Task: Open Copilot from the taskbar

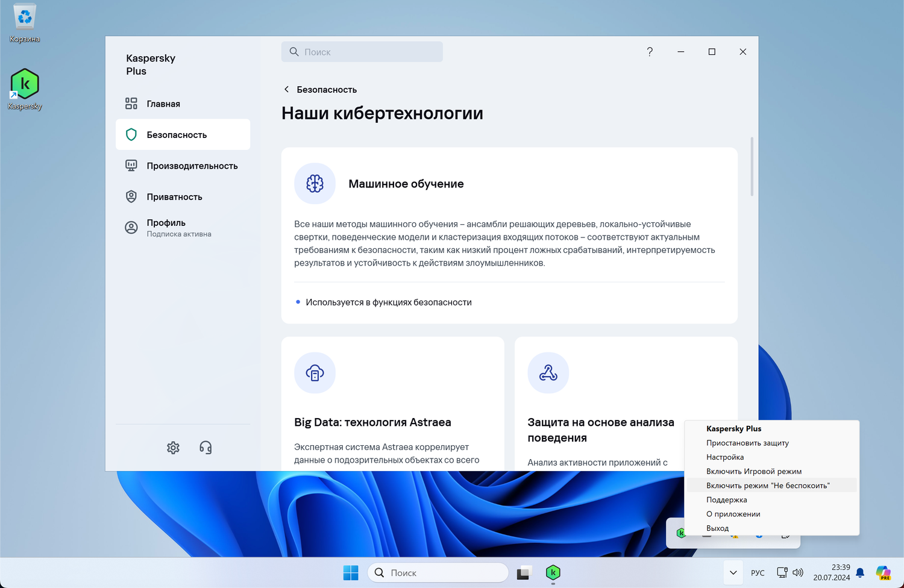Action: click(884, 572)
